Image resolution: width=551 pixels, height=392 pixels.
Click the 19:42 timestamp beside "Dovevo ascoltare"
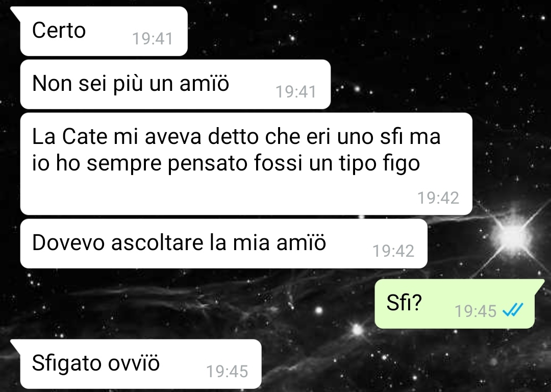[393, 251]
